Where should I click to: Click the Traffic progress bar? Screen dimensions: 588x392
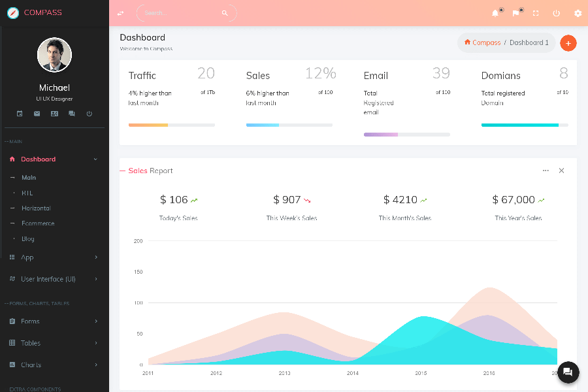[x=171, y=125]
